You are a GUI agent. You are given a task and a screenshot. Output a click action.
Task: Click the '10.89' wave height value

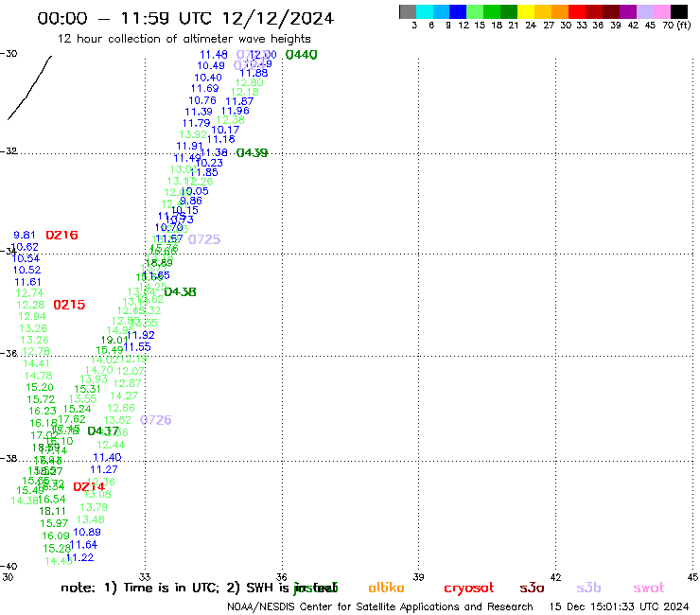pos(87,532)
